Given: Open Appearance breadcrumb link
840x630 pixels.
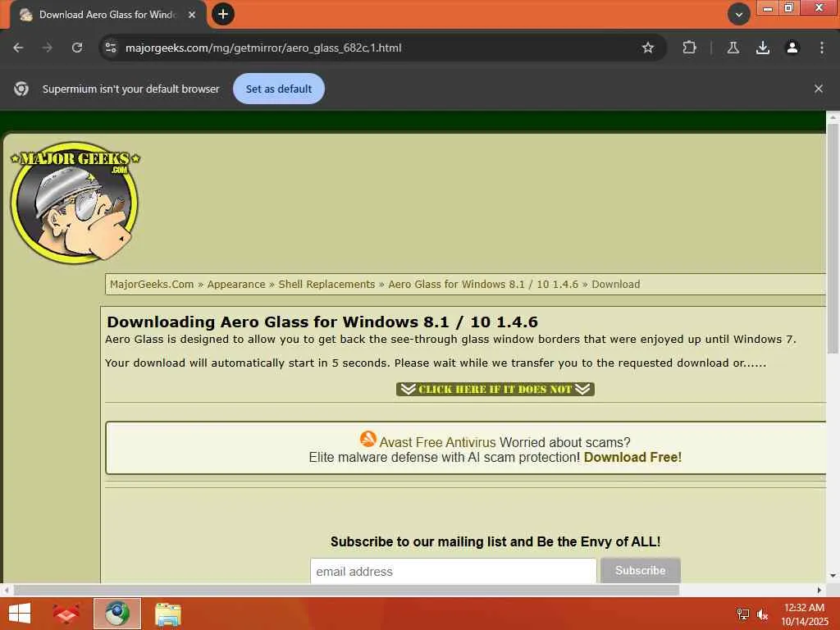Looking at the screenshot, I should click(x=235, y=285).
